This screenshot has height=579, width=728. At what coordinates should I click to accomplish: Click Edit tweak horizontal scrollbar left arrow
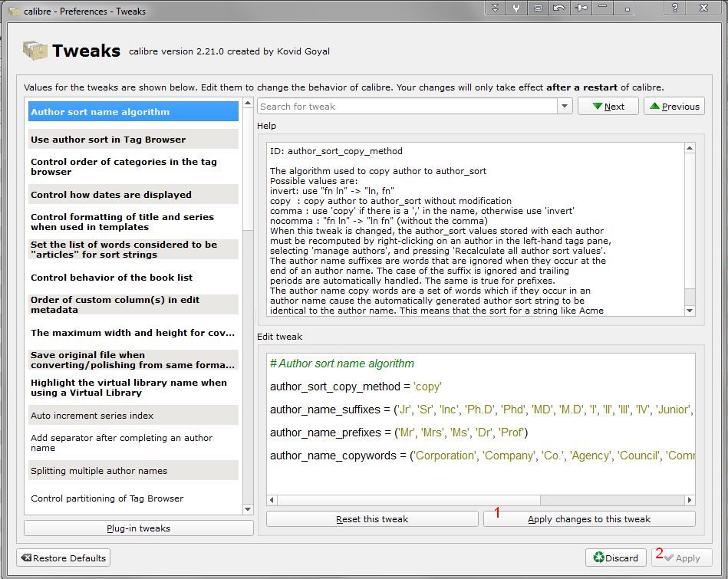pyautogui.click(x=272, y=500)
